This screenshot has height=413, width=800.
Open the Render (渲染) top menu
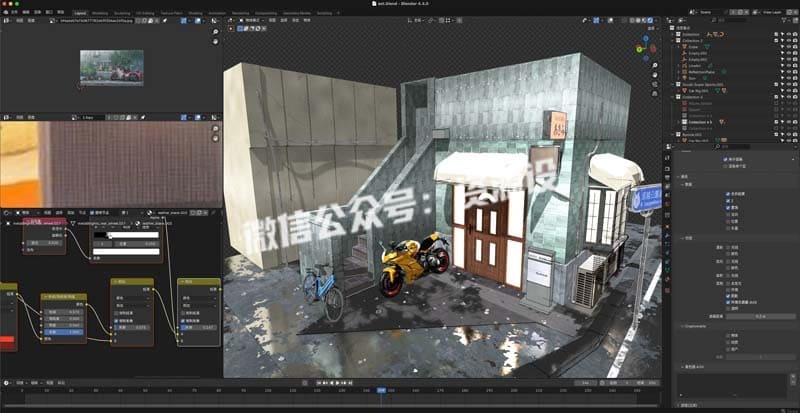[38, 12]
